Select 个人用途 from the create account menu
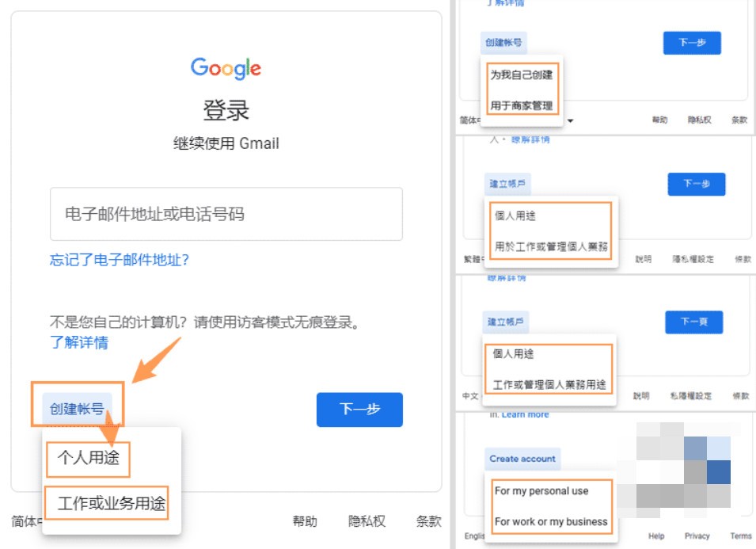The height and width of the screenshot is (549, 756). pos(89,457)
